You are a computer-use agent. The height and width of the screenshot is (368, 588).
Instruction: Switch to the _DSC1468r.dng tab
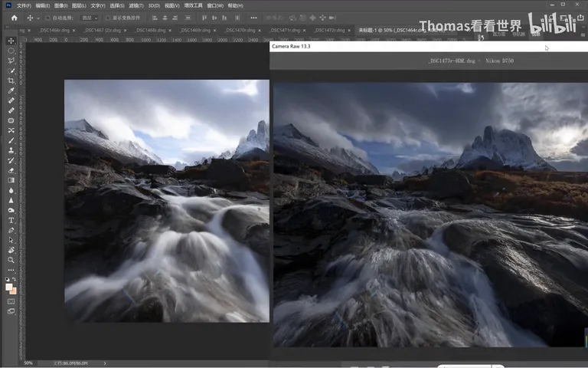151,30
